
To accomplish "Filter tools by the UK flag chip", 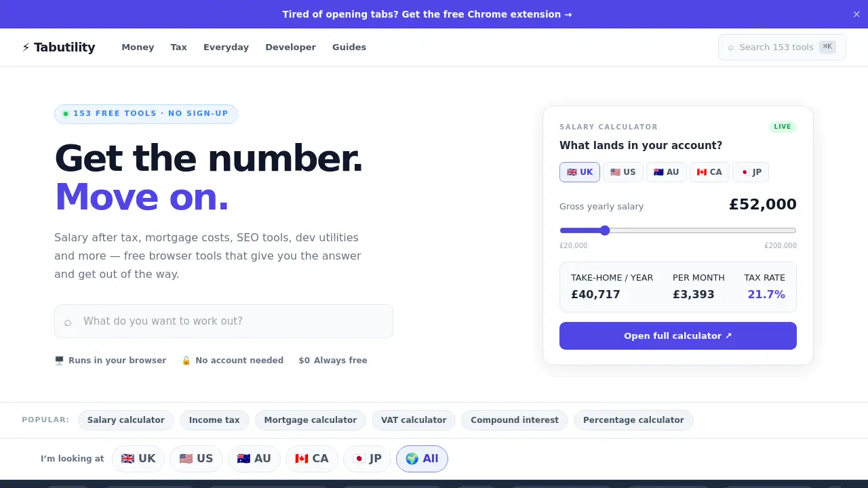I will (138, 459).
